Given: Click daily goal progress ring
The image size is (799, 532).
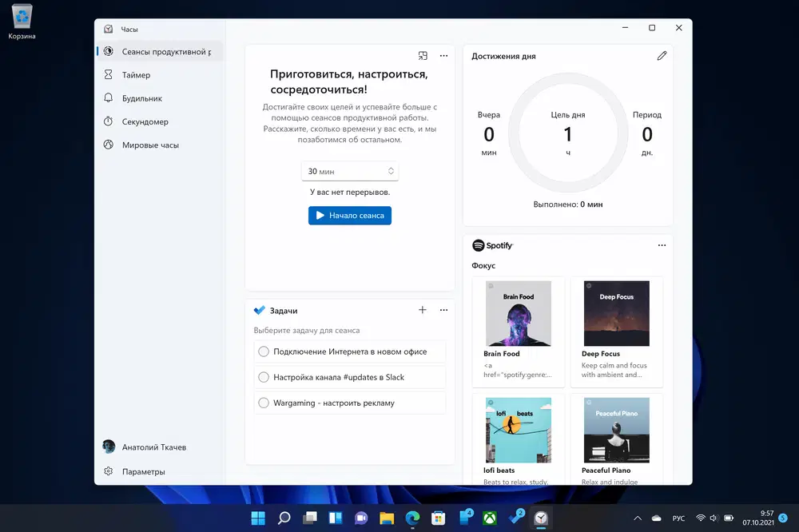Looking at the screenshot, I should click(x=567, y=133).
